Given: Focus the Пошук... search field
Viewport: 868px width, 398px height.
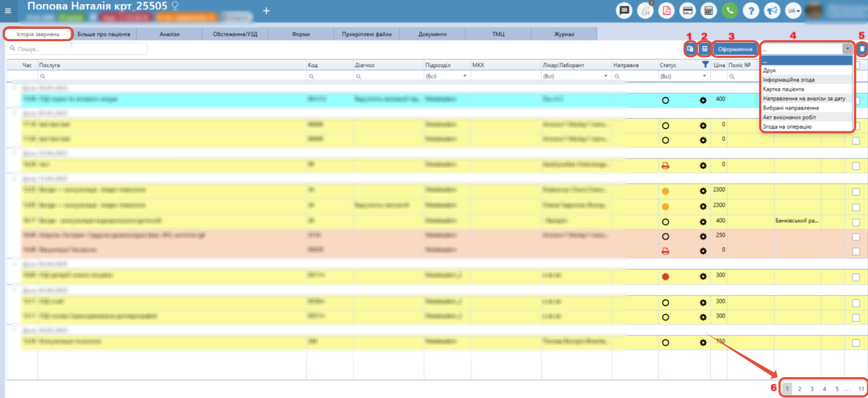Looking at the screenshot, I should [x=77, y=49].
